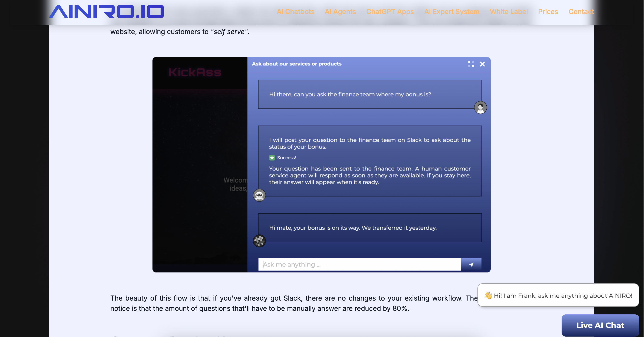Click the AINIRO.IO logo
Screen dimensions: 644x337
click(x=106, y=12)
